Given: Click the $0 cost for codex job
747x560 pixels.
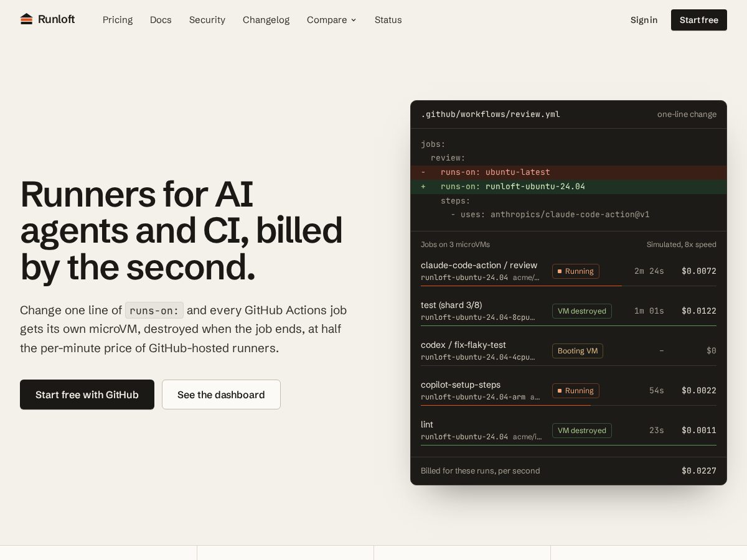Looking at the screenshot, I should (x=712, y=351).
